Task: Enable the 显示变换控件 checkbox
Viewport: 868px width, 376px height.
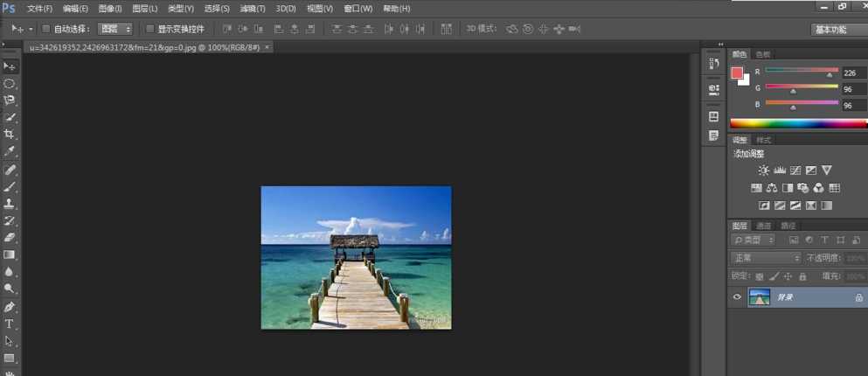Action: [149, 29]
